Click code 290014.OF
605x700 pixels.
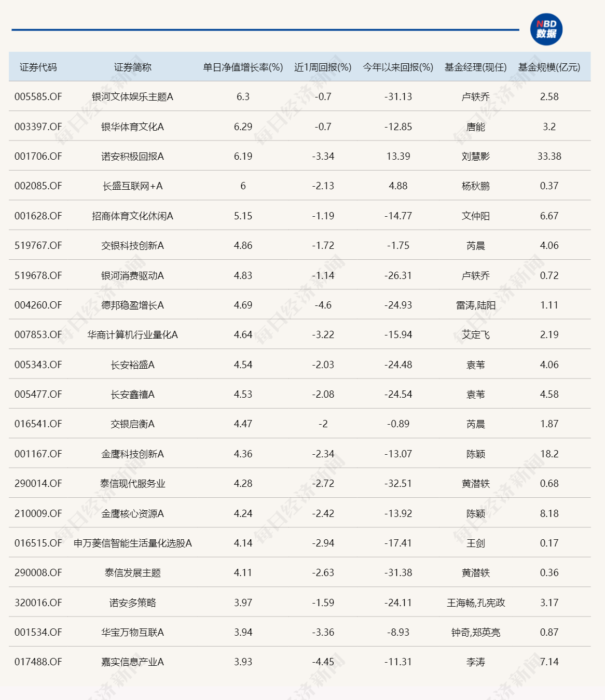(x=38, y=483)
